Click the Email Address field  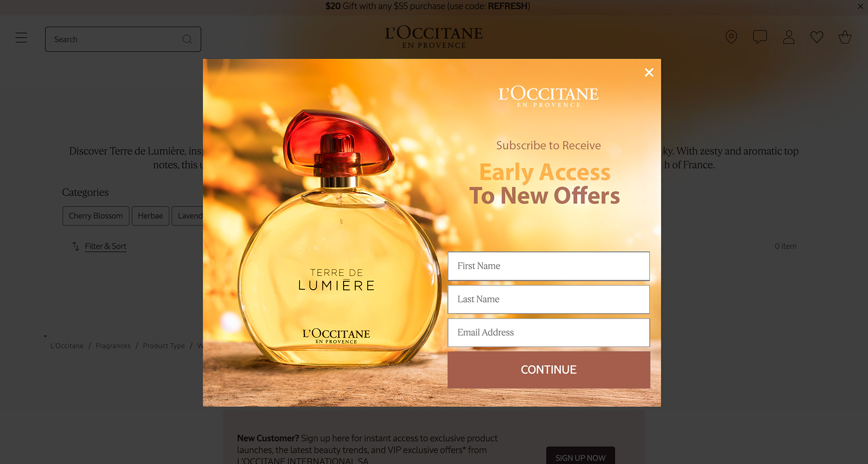coord(548,333)
